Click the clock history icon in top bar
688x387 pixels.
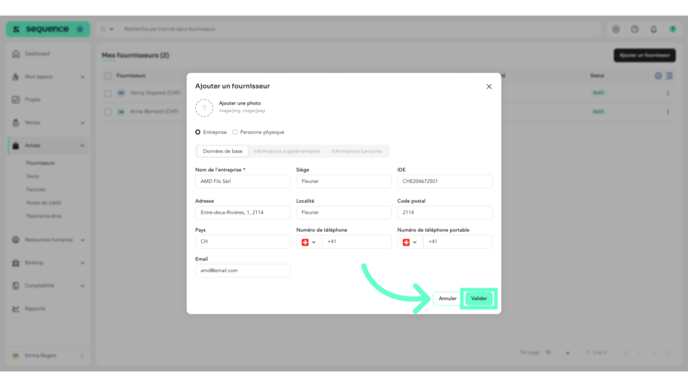635,29
